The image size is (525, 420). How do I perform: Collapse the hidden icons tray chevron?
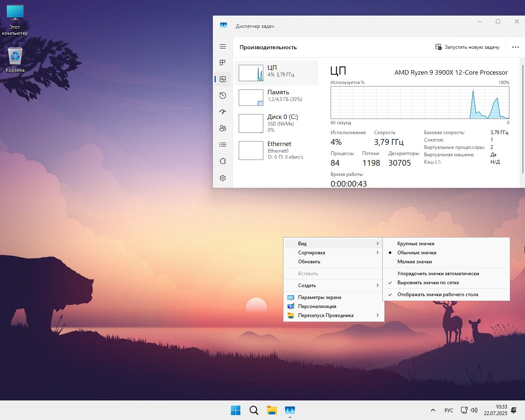click(433, 410)
